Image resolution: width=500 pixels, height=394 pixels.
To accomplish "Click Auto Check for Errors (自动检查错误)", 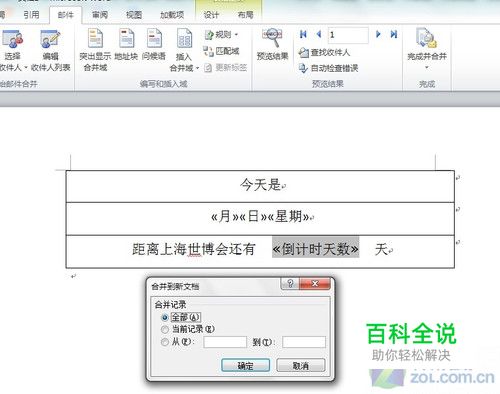I will tap(328, 68).
